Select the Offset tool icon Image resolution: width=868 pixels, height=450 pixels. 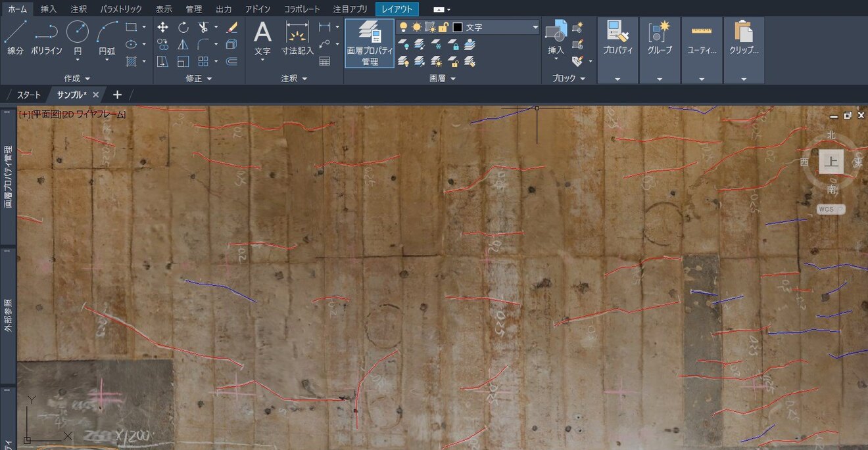pyautogui.click(x=231, y=61)
